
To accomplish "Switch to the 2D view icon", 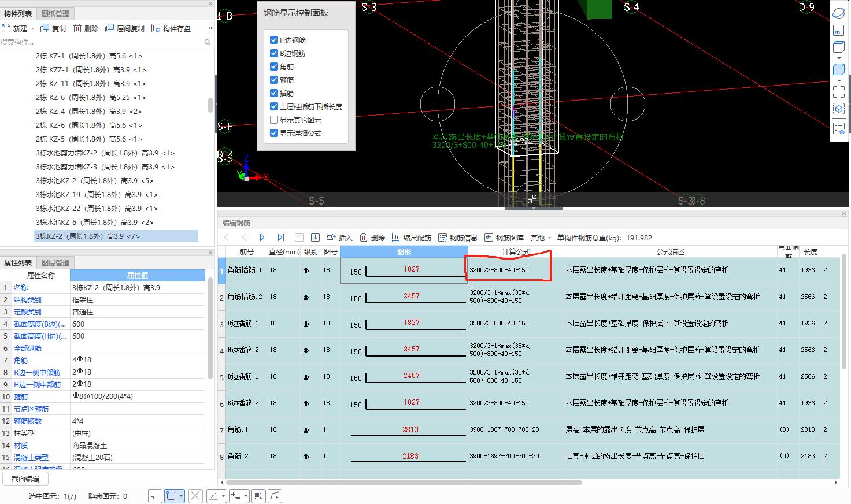I will [839, 31].
